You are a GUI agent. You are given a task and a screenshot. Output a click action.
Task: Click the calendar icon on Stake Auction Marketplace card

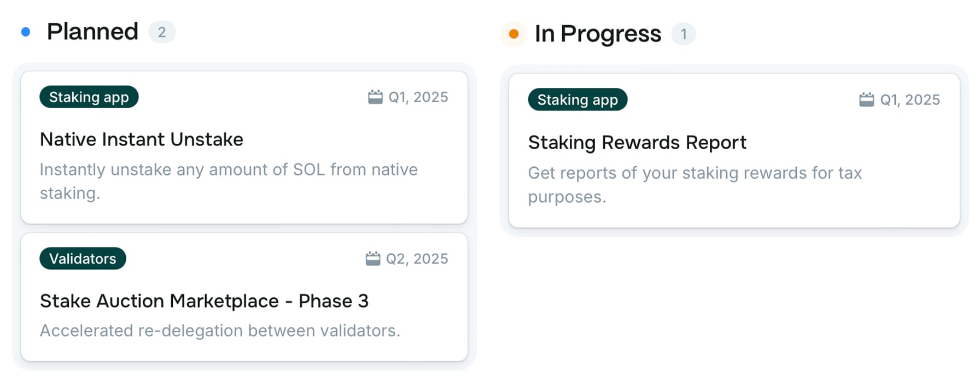pyautogui.click(x=373, y=258)
